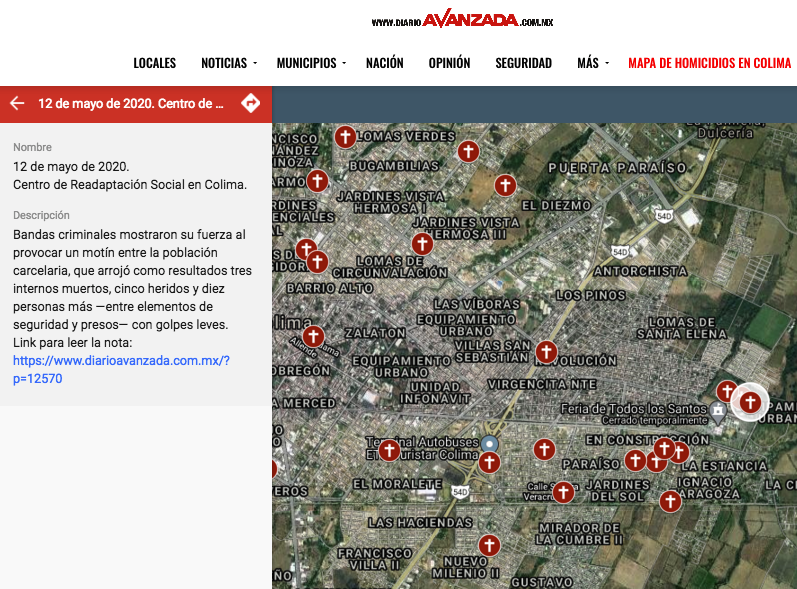The image size is (797, 589).
Task: Click the highlighted cross marker near the Feria
Action: [749, 402]
